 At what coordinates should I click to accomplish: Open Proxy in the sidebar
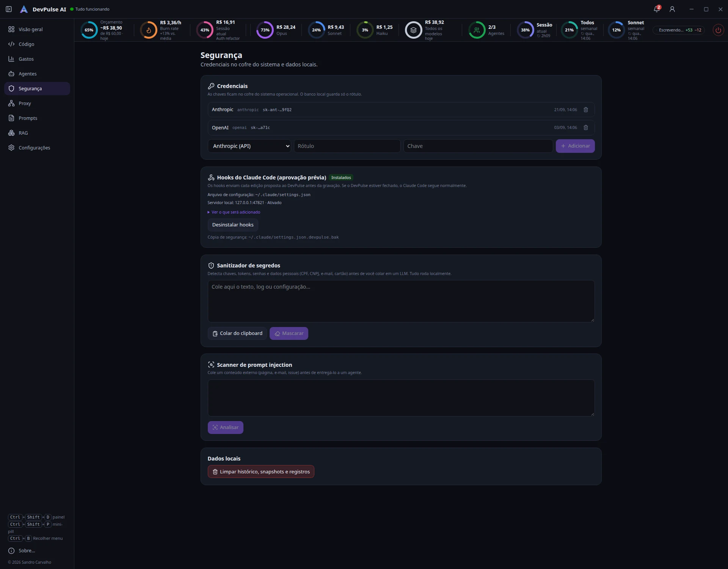[37, 103]
